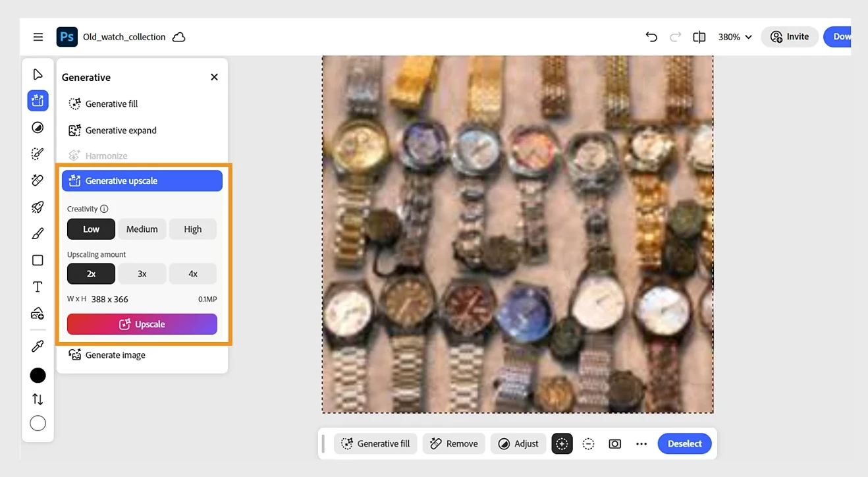Open the black foreground color swatch
The height and width of the screenshot is (477, 868).
click(38, 376)
